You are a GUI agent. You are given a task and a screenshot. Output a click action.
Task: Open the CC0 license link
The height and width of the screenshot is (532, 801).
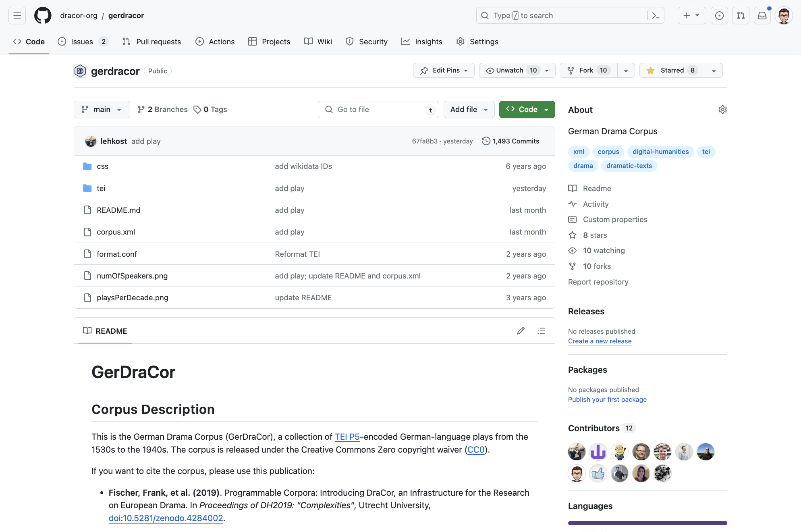pyautogui.click(x=476, y=450)
